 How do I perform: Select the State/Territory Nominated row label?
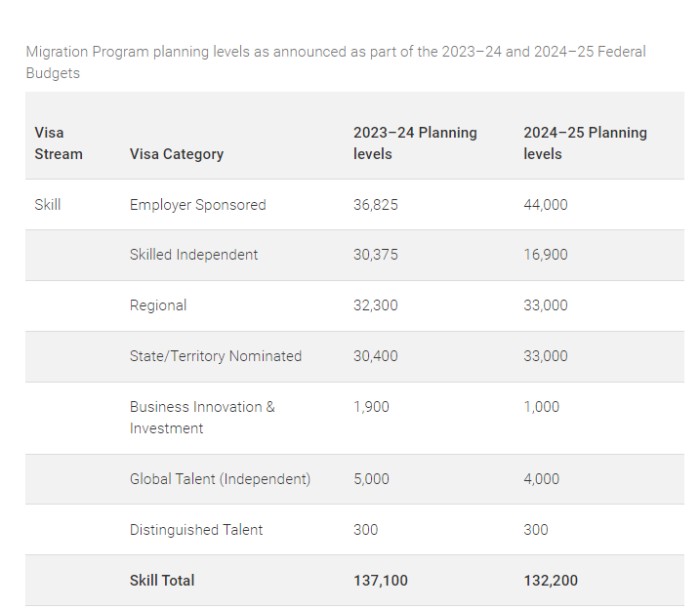pos(216,356)
